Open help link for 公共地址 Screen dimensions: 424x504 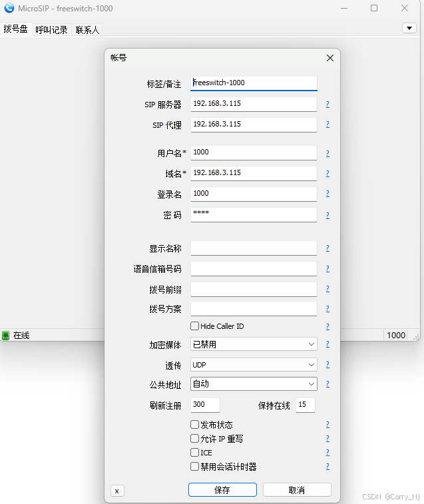327,384
